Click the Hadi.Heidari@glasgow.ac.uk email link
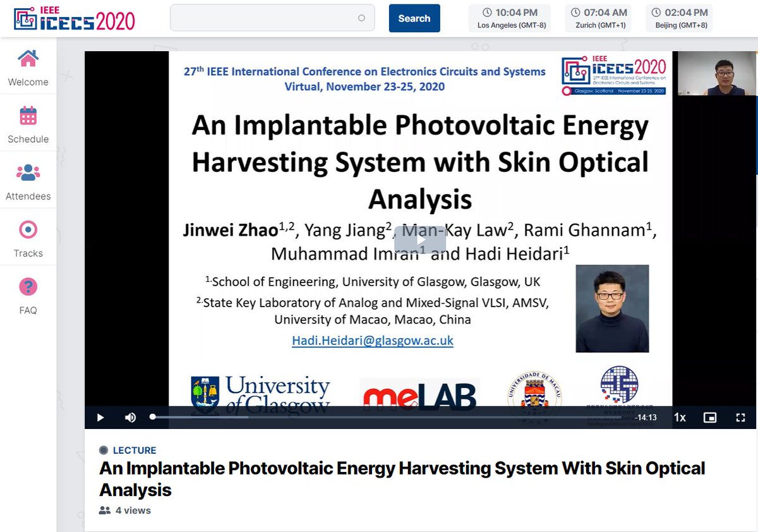758x532 pixels. tap(373, 341)
